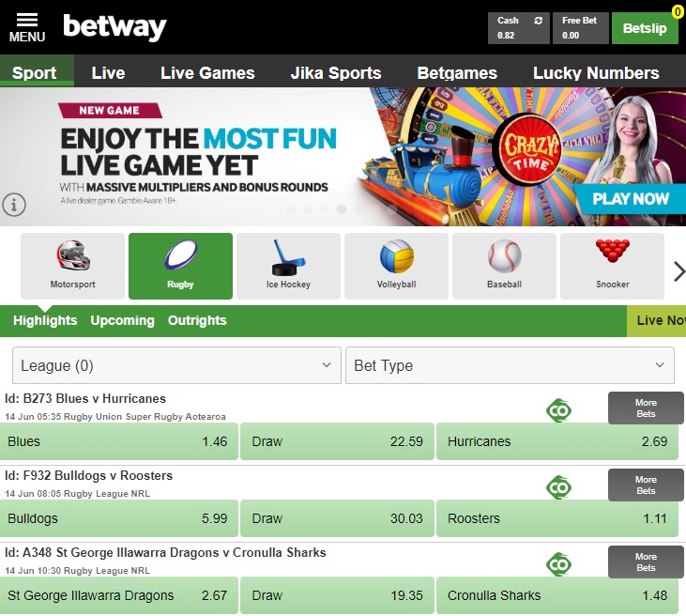This screenshot has height=616, width=686.
Task: Open the Upcoming tab
Action: [x=123, y=320]
